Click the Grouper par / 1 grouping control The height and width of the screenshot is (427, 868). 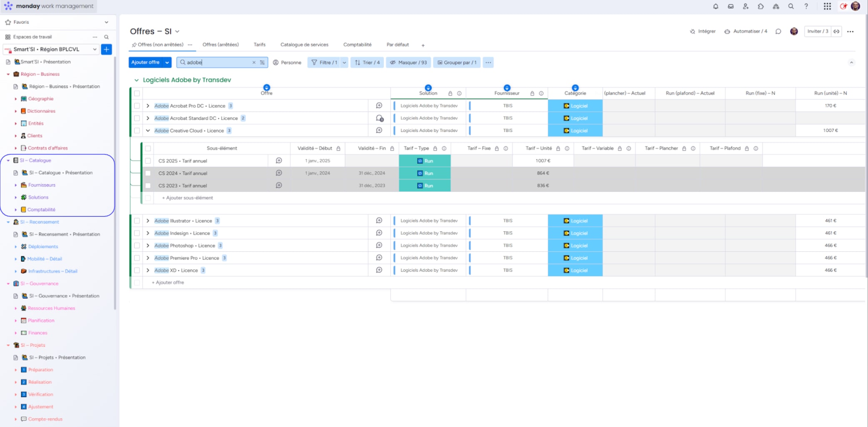click(x=456, y=62)
